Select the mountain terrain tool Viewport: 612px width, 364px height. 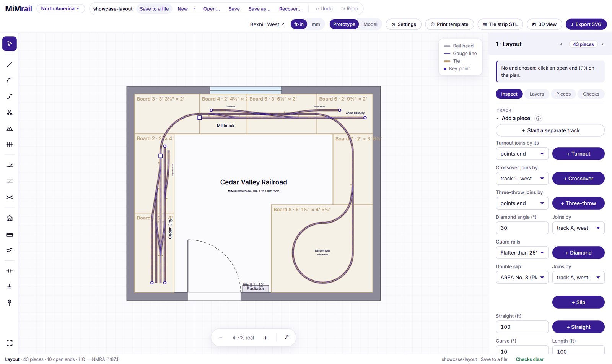pos(10,129)
